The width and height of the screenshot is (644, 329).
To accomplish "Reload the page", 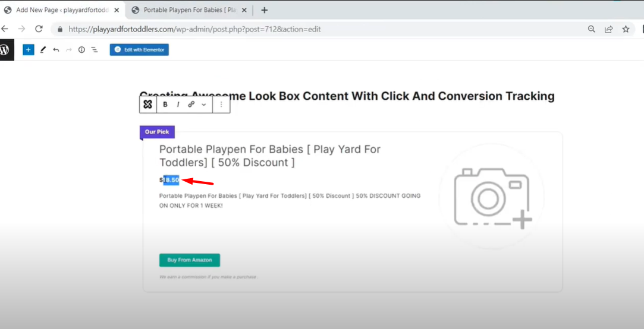I will coord(39,29).
